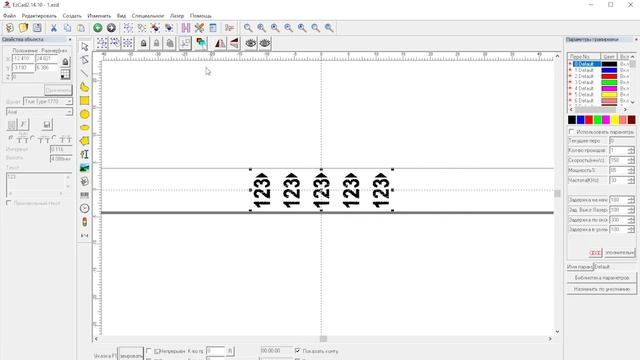Click the text height input field
Screen dimensions: 640x360
(x=61, y=159)
